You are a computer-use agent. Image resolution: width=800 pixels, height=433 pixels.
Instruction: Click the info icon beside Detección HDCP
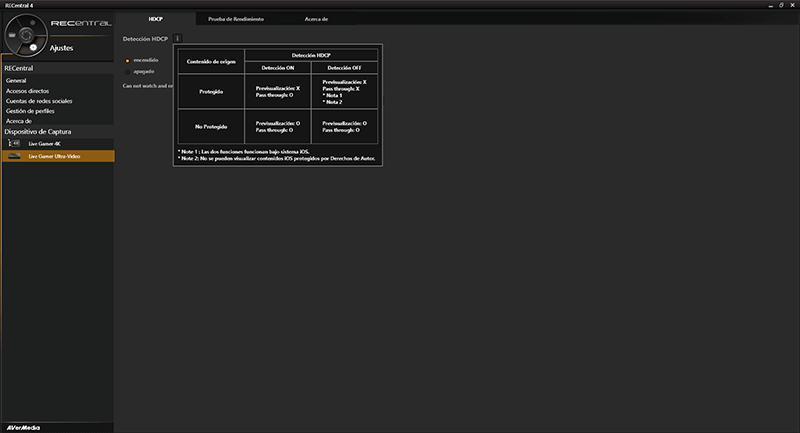coord(178,38)
